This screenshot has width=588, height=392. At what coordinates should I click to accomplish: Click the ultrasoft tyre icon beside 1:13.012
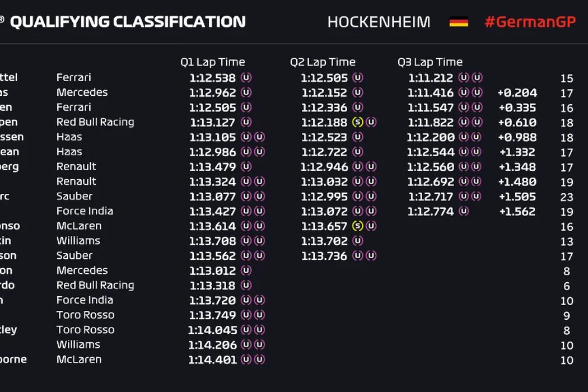pyautogui.click(x=246, y=270)
